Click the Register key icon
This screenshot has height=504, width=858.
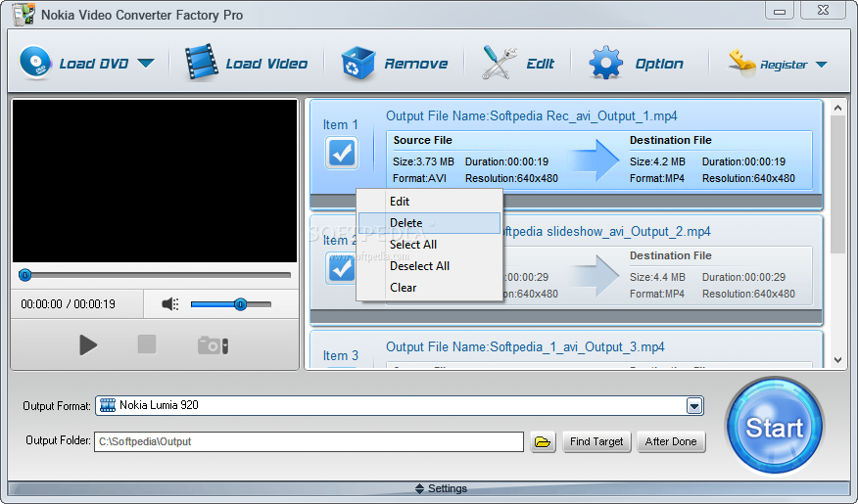click(742, 63)
